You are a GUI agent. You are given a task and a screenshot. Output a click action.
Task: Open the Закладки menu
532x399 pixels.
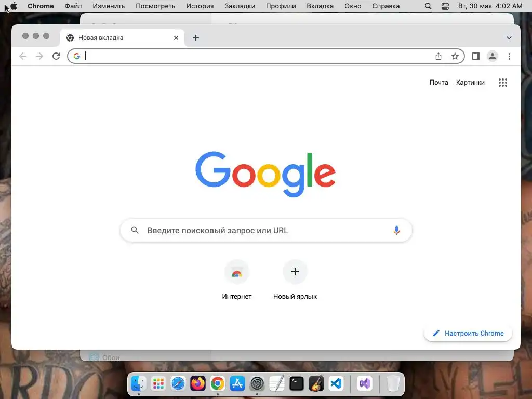240,6
